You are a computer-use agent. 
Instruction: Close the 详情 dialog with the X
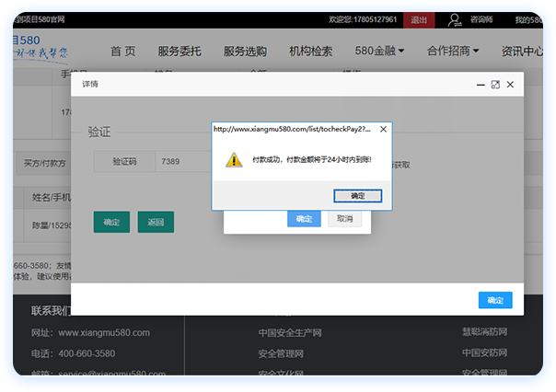(x=510, y=85)
